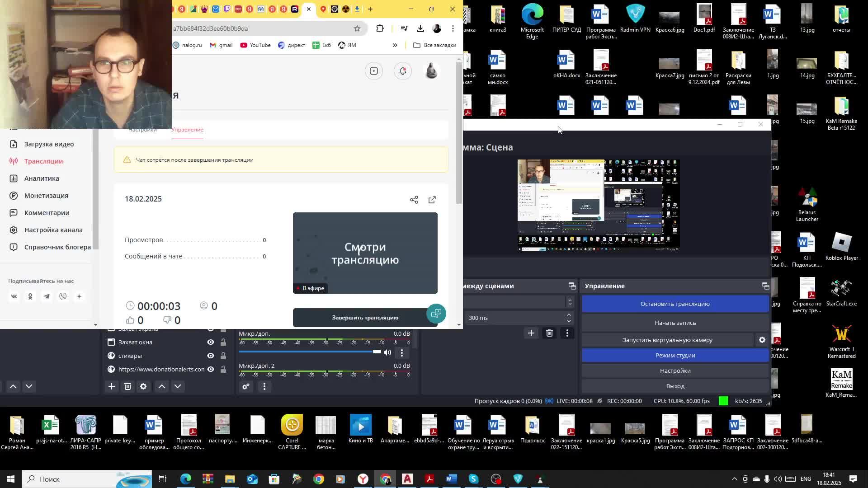Open the teal support chat bubble
Viewport: 868px width, 488px height.
pos(436,314)
